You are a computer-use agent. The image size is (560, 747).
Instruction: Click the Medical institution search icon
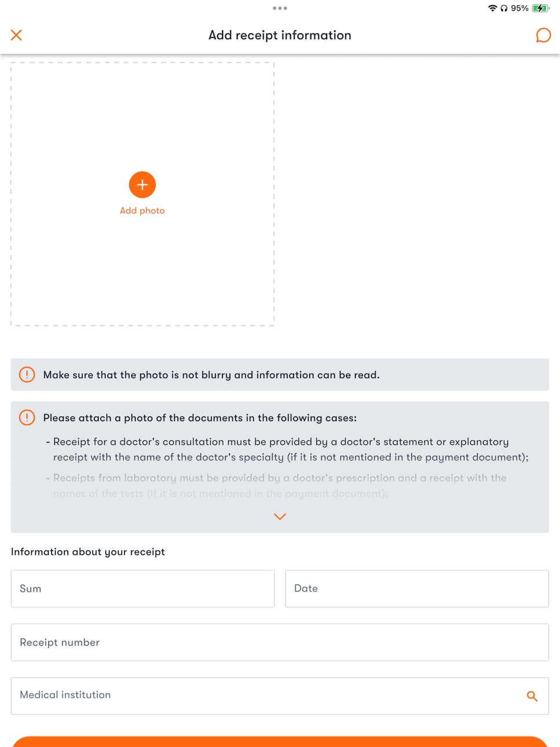pyautogui.click(x=532, y=696)
